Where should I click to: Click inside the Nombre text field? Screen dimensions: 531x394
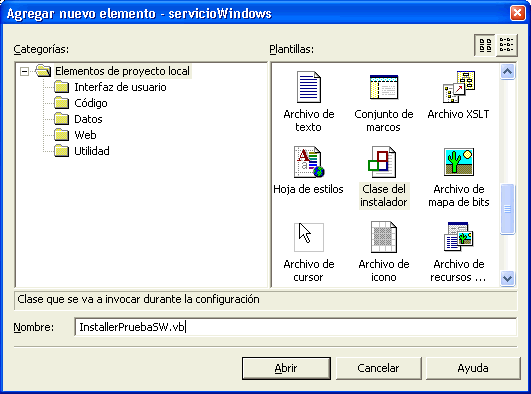coord(296,327)
